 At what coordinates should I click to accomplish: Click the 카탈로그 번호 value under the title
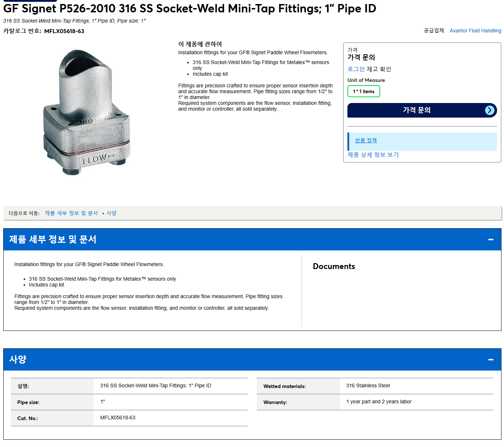[64, 31]
